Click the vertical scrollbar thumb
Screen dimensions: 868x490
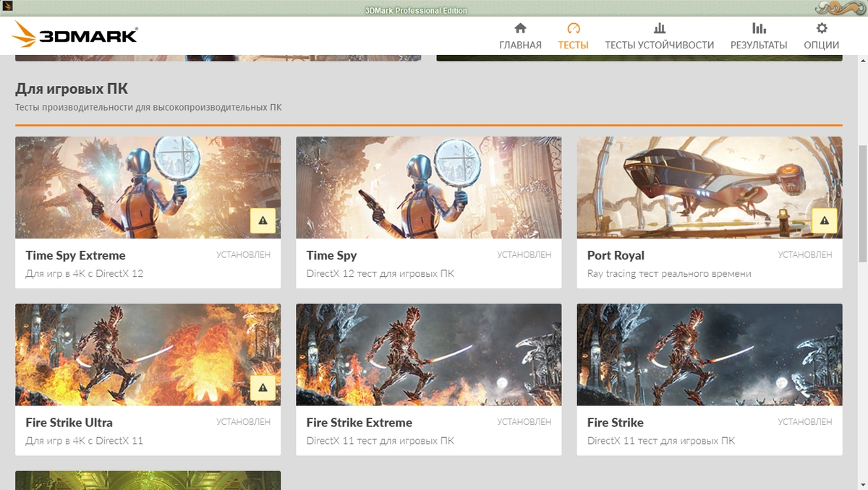862,204
